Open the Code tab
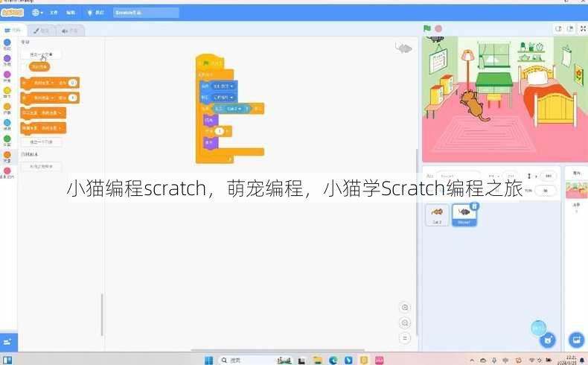The width and height of the screenshot is (588, 365). (13, 31)
